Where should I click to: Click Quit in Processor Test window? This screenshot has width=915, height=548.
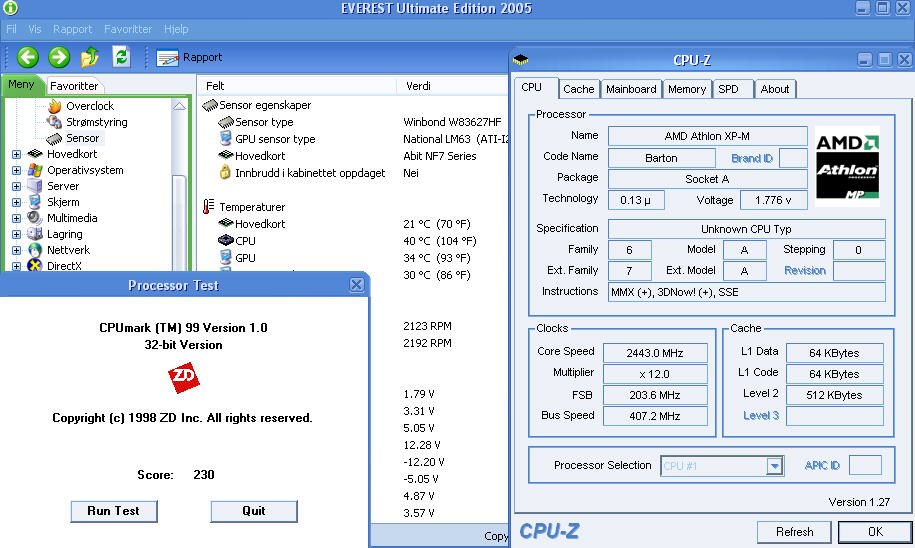254,511
